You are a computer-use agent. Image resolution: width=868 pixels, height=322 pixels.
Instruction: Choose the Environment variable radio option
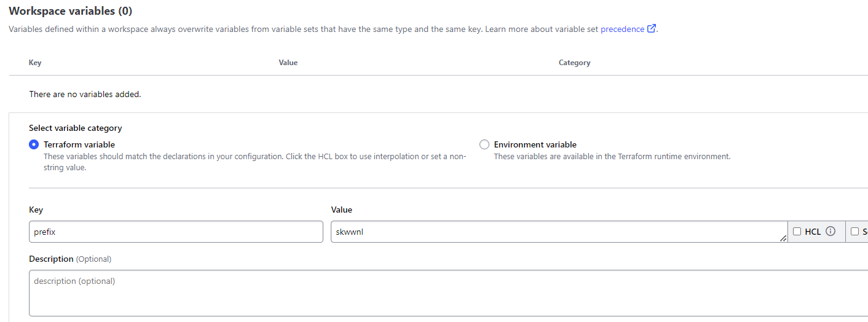484,145
